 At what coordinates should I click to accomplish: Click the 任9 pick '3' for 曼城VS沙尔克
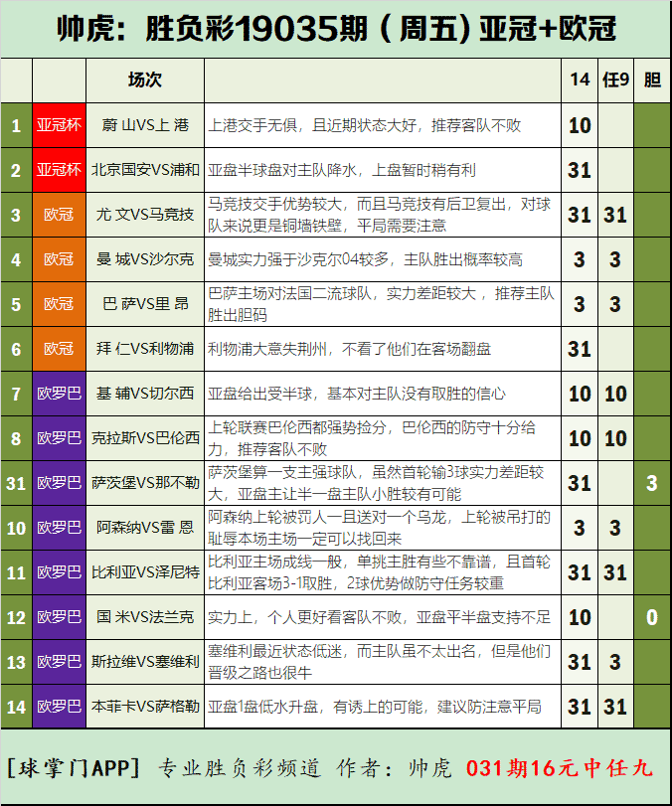[x=615, y=259]
